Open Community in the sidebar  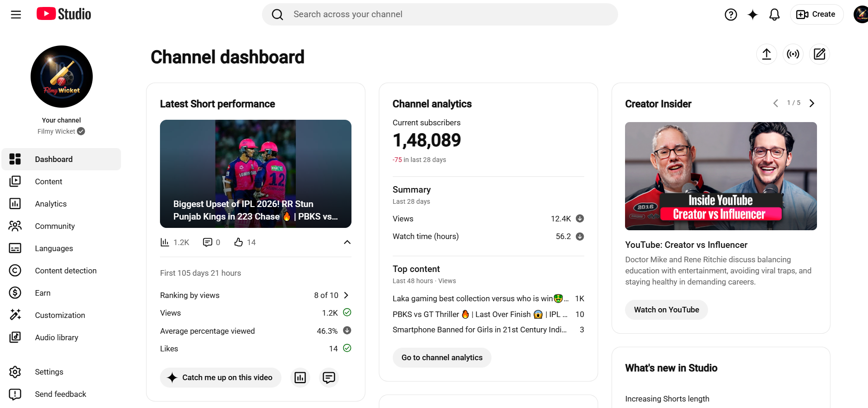click(61, 226)
